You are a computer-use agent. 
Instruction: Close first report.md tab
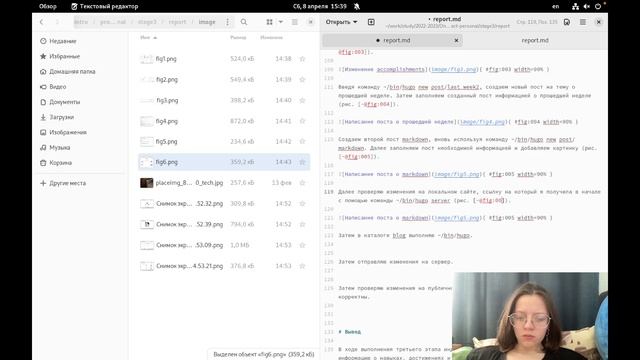(x=456, y=40)
